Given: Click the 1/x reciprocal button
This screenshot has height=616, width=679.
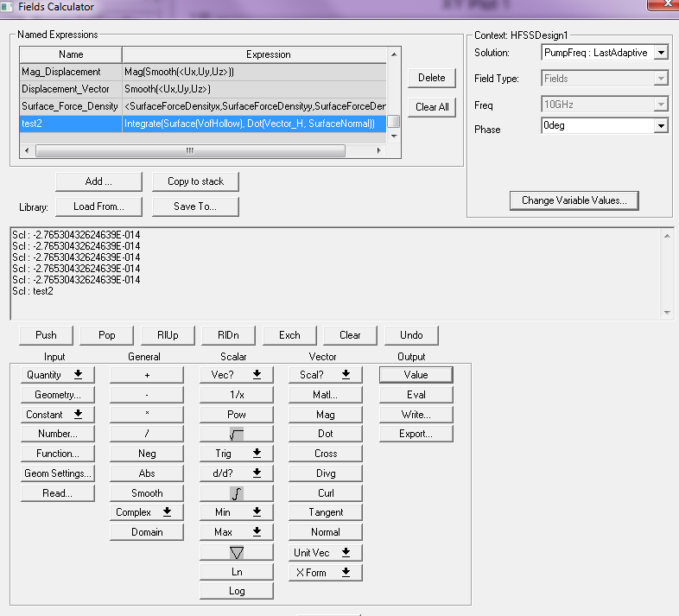Looking at the screenshot, I should pyautogui.click(x=237, y=395).
